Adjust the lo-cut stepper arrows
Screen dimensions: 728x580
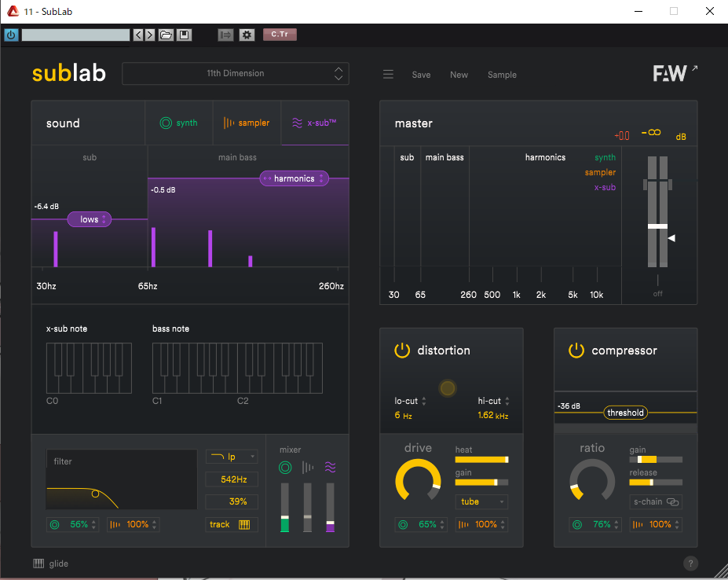click(424, 401)
